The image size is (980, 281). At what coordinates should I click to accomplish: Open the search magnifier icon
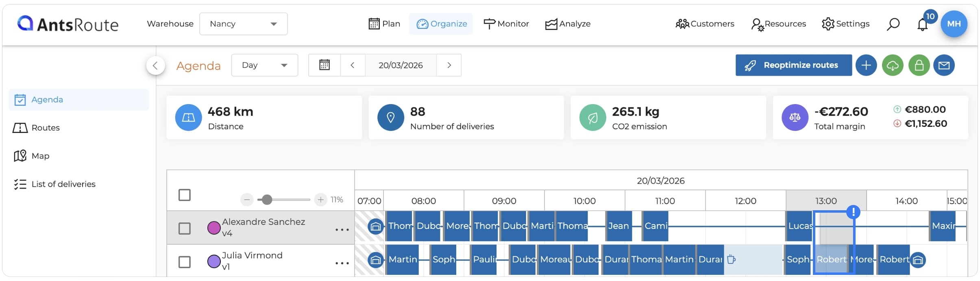(893, 24)
